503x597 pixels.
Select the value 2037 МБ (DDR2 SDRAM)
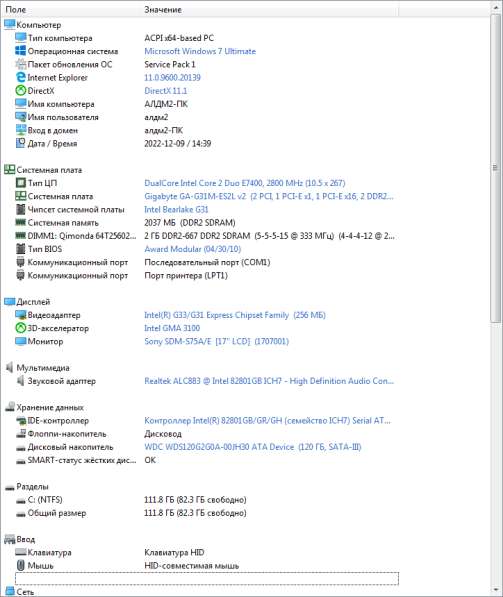(190, 222)
